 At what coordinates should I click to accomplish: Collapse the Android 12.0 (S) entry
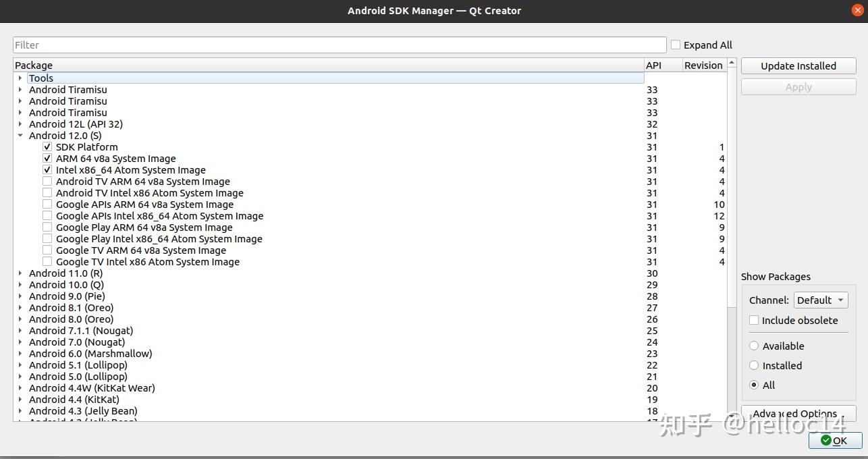(x=20, y=135)
